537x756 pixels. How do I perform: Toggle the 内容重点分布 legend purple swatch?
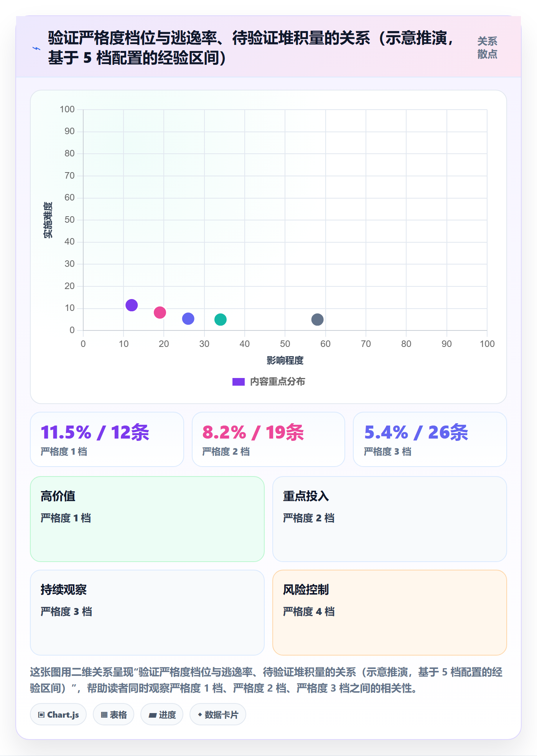tap(238, 382)
